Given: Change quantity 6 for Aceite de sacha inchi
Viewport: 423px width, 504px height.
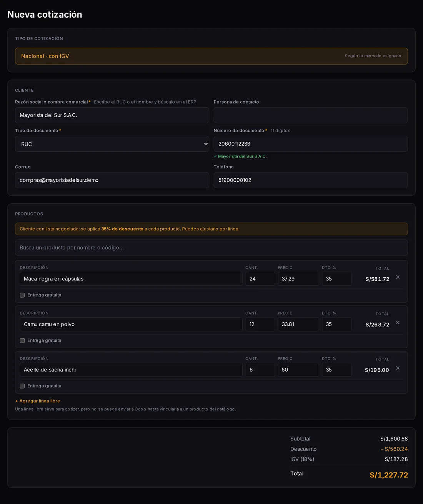Looking at the screenshot, I should [260, 370].
